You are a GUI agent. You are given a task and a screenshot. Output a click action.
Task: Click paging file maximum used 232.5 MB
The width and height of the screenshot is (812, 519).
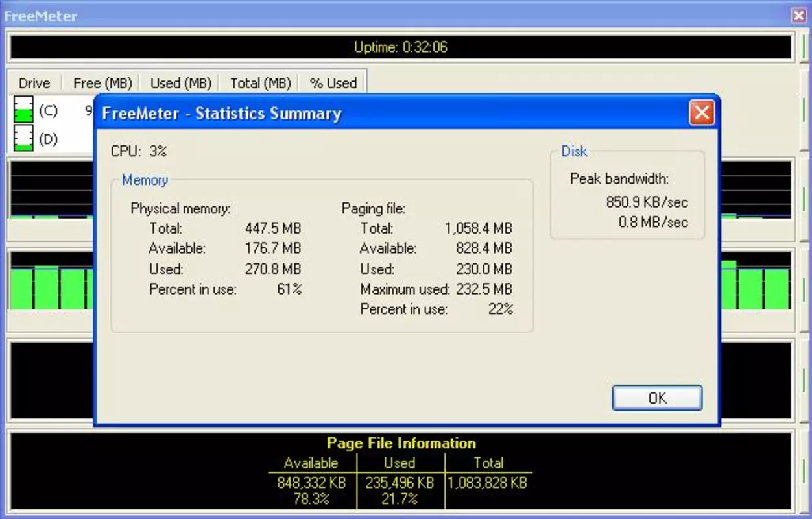click(x=484, y=289)
